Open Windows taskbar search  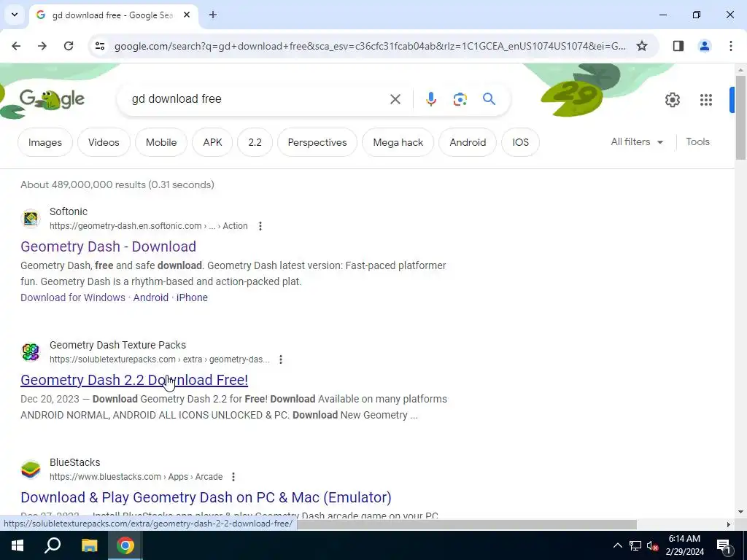pyautogui.click(x=53, y=545)
